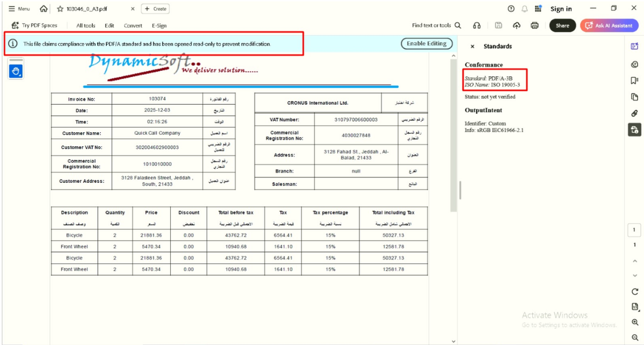Click Enable Editing button
This screenshot has width=644, height=345.
pyautogui.click(x=427, y=44)
